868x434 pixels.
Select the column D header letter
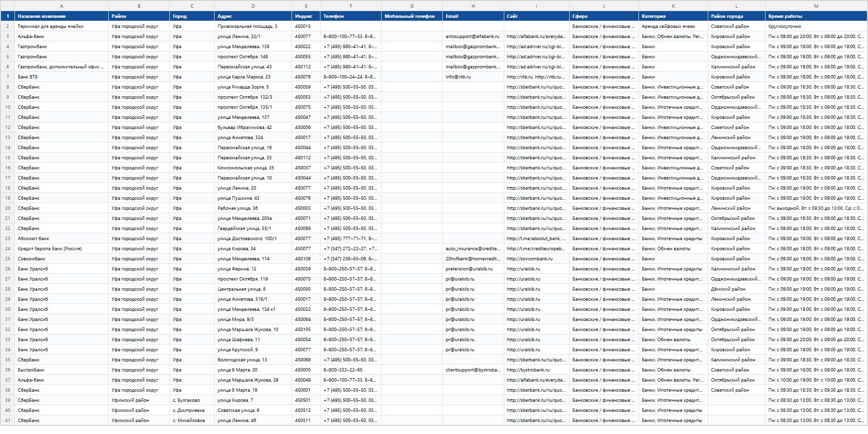point(253,6)
